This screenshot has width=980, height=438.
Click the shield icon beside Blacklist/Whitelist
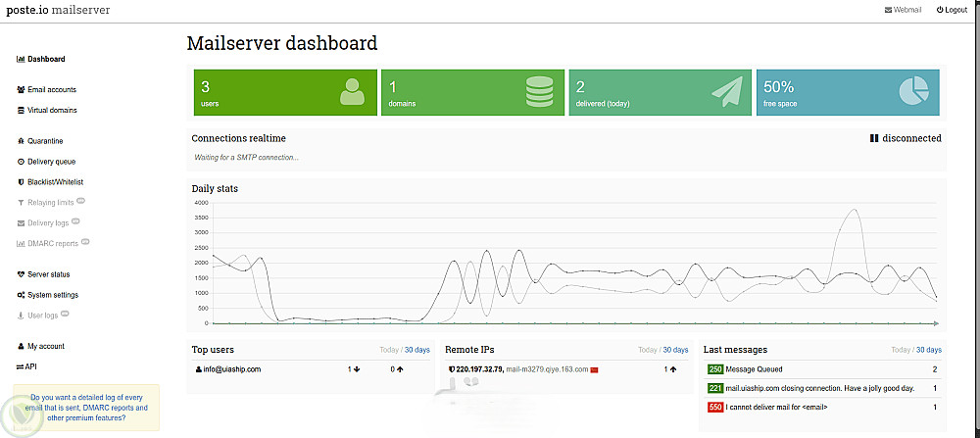coord(21,182)
